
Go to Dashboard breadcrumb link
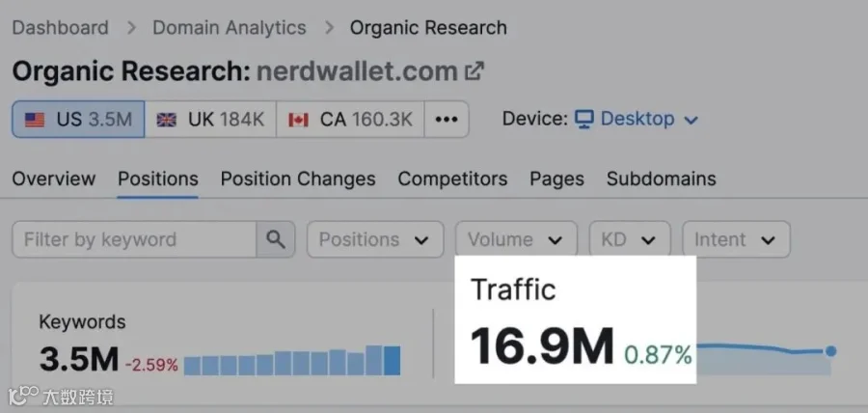pos(61,28)
